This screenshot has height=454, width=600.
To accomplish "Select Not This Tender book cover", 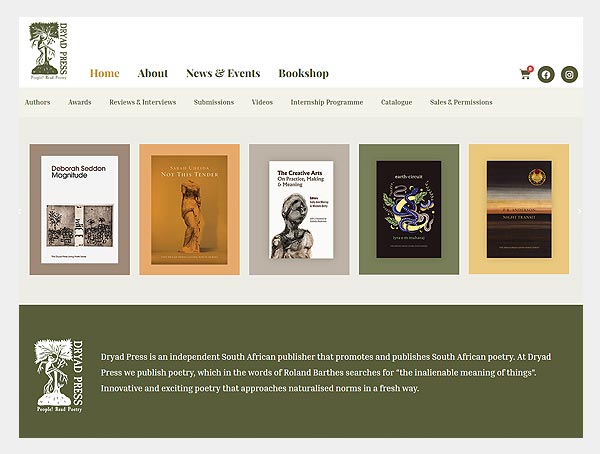I will tap(189, 209).
